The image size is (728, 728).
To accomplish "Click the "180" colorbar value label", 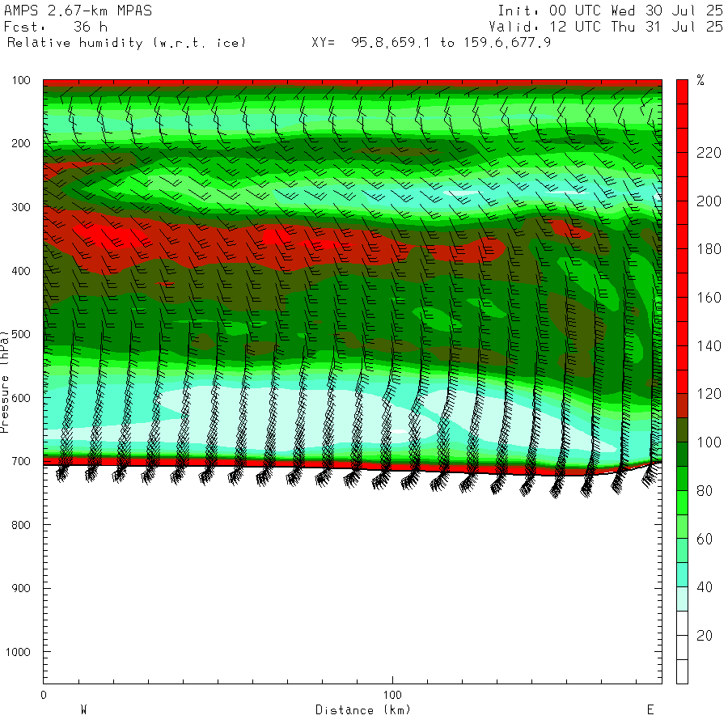I will 709,249.
